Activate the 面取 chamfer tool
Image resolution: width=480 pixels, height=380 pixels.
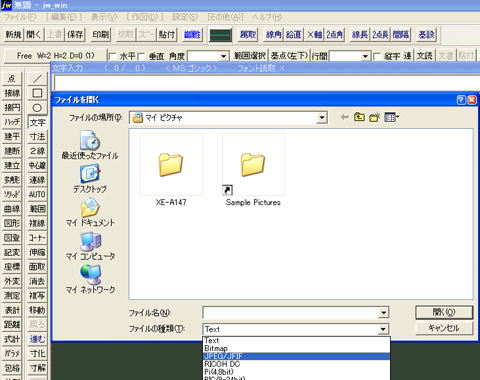coord(37,267)
